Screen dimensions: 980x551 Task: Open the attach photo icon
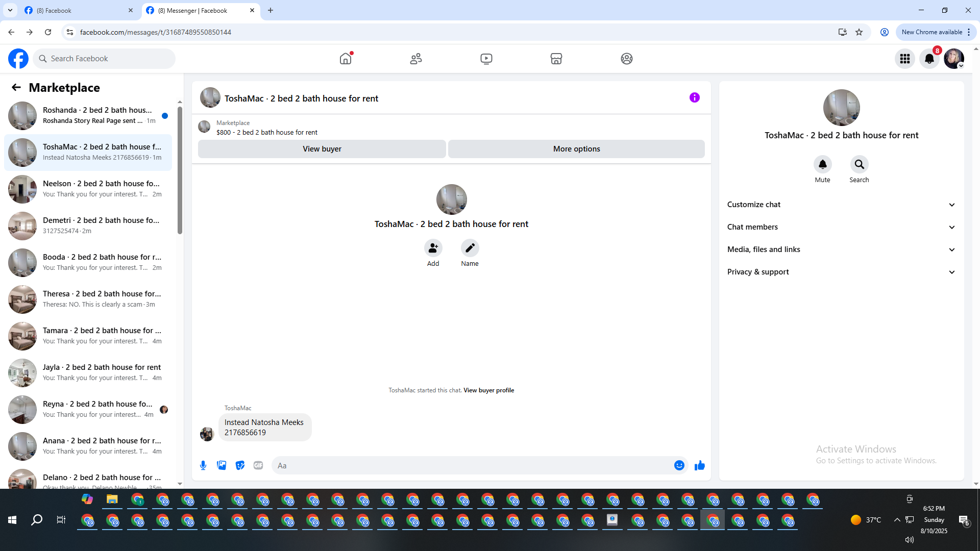click(222, 465)
